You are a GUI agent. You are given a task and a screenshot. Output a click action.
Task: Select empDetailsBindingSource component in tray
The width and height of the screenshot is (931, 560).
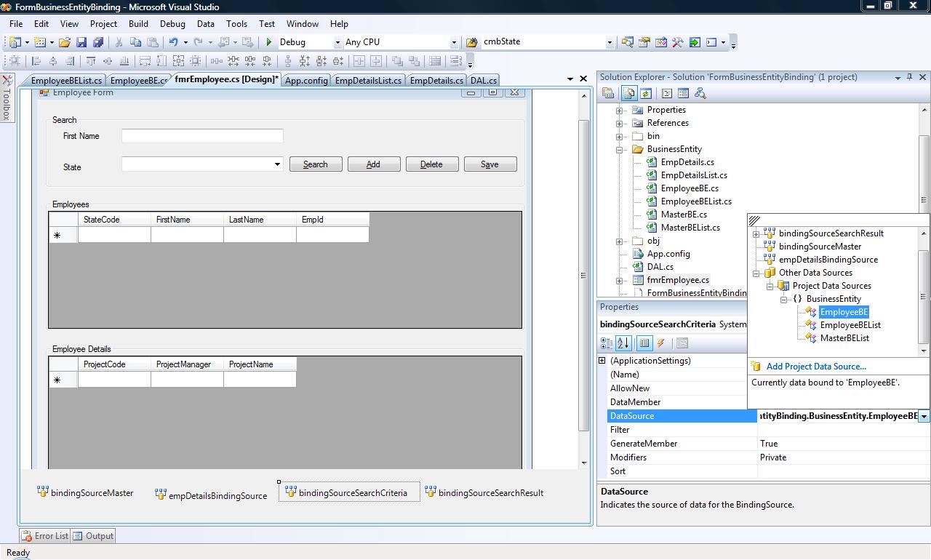(x=211, y=495)
